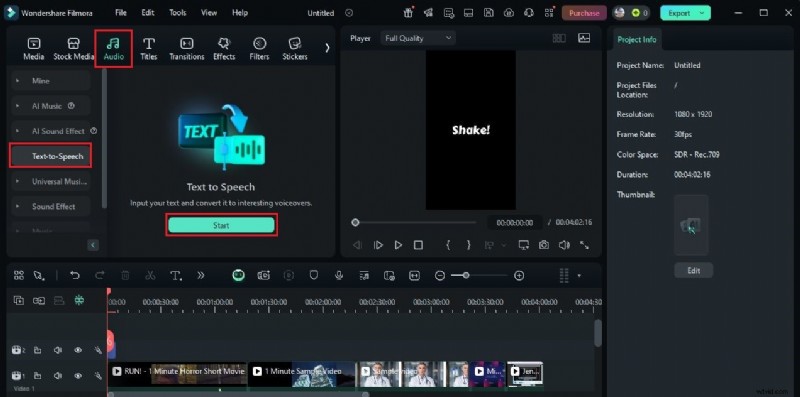
Task: Open the Tools menu
Action: [x=178, y=13]
